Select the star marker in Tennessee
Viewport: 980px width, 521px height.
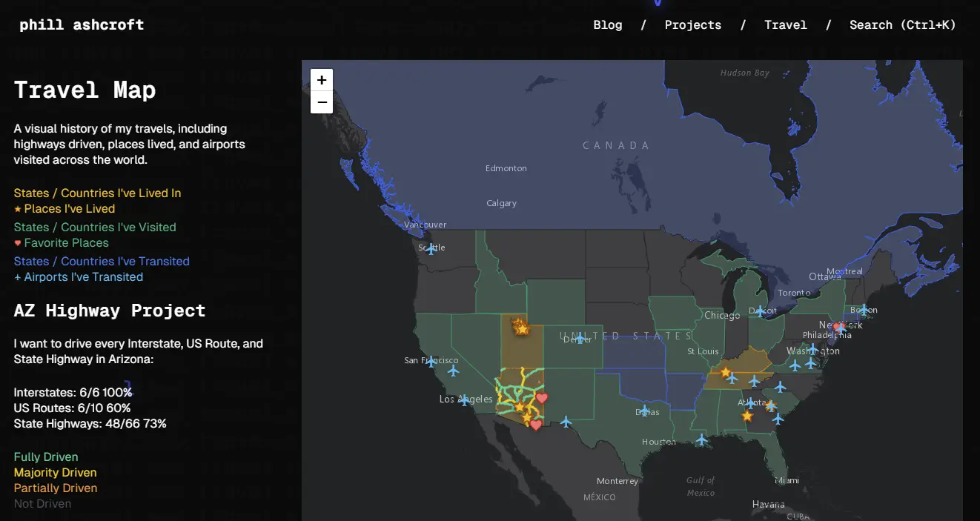tap(725, 371)
